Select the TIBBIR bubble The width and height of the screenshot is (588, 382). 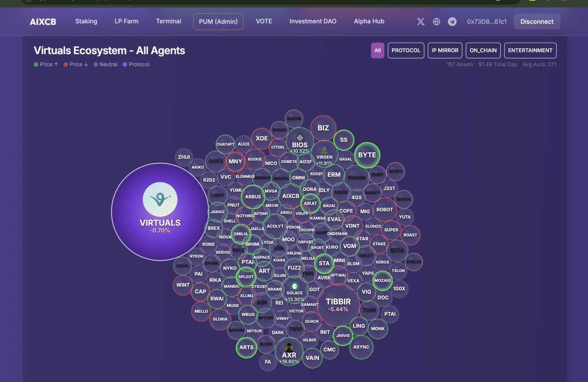click(x=338, y=304)
